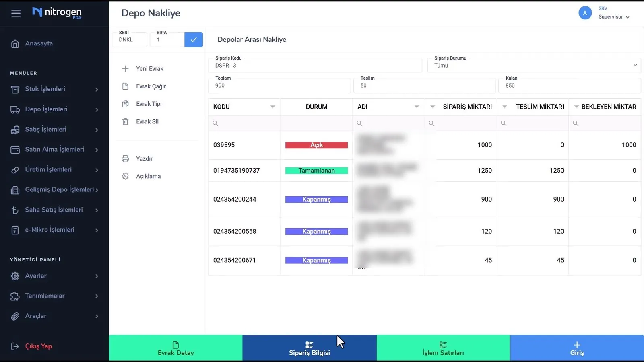
Task: Select the green Tamamlanan status badge
Action: coord(316,171)
